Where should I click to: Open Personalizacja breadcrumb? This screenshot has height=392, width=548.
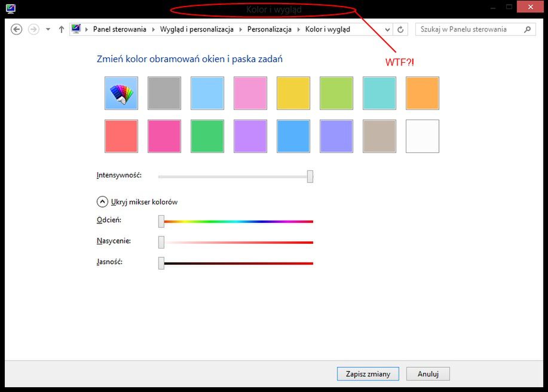pyautogui.click(x=270, y=29)
